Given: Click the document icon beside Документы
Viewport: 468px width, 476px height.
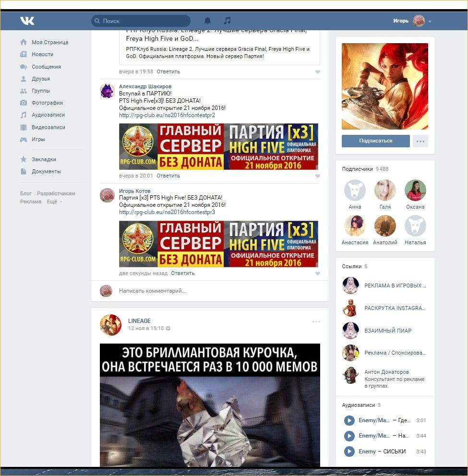Looking at the screenshot, I should click(24, 171).
